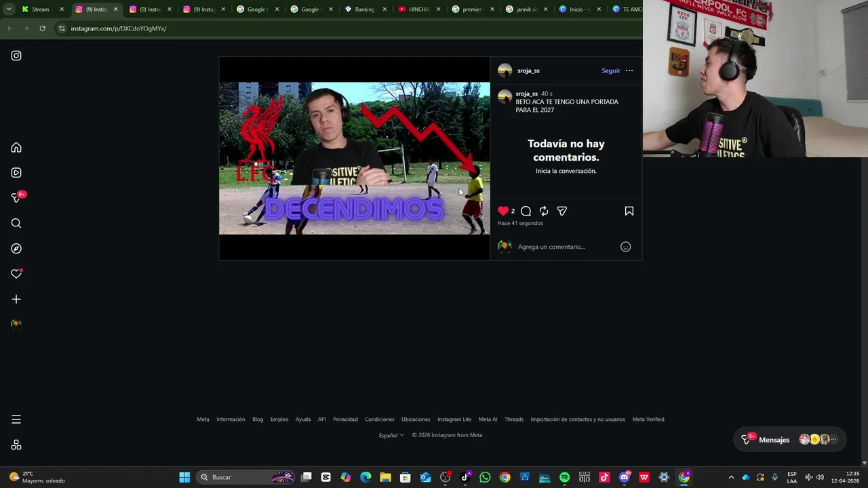Switch to the premier Google tab

click(472, 9)
